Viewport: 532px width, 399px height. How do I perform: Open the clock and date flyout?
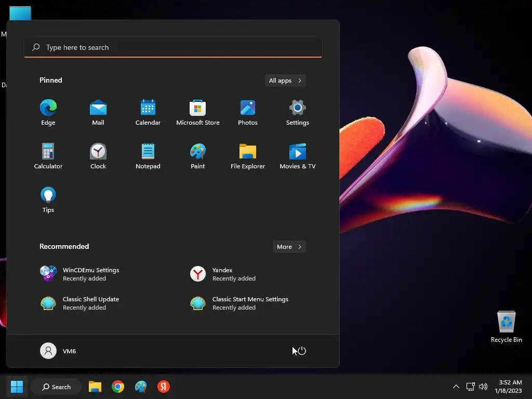point(508,387)
